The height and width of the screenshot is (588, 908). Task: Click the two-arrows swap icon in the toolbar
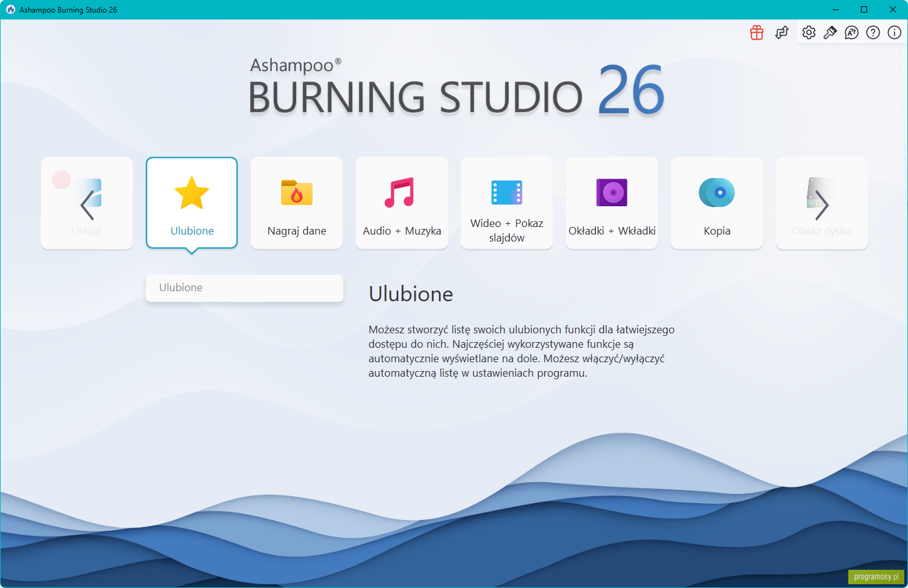pos(782,33)
